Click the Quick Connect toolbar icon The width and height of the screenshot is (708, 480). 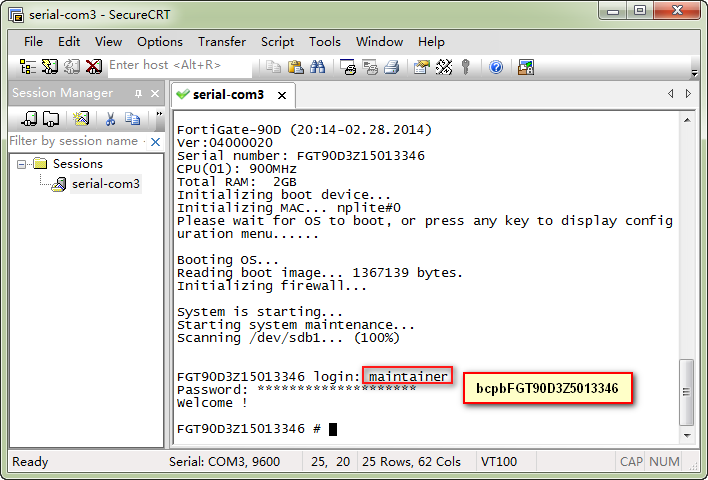coord(50,67)
